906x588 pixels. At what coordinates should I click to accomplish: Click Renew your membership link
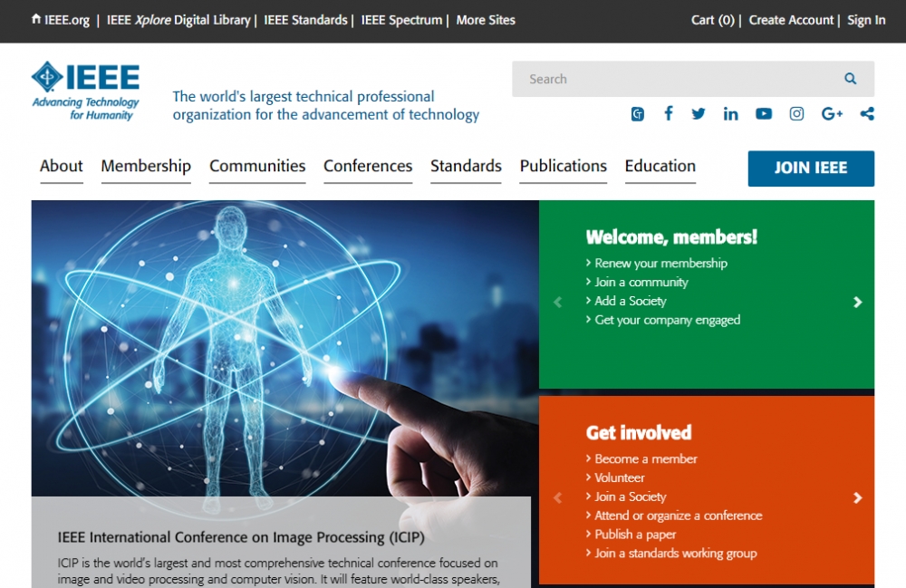(660, 263)
